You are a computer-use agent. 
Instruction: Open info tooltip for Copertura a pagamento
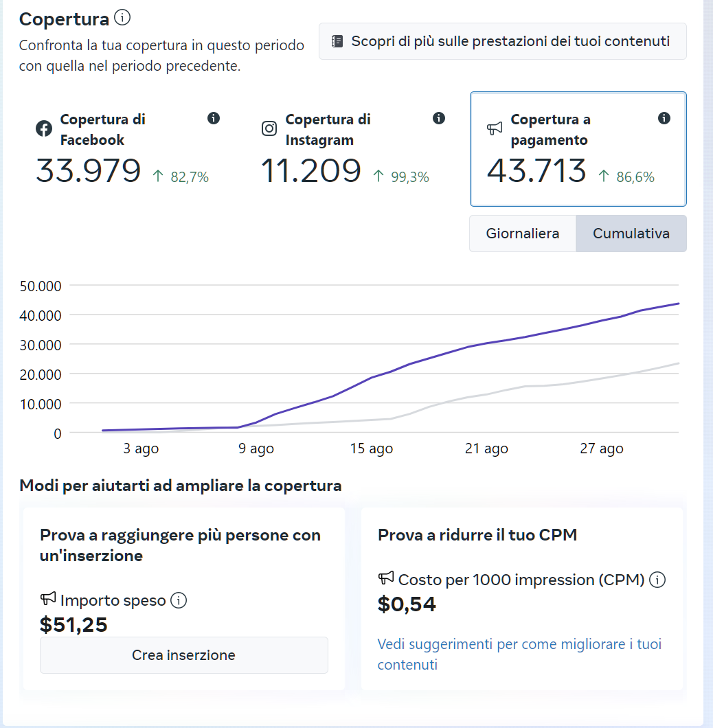coord(664,118)
